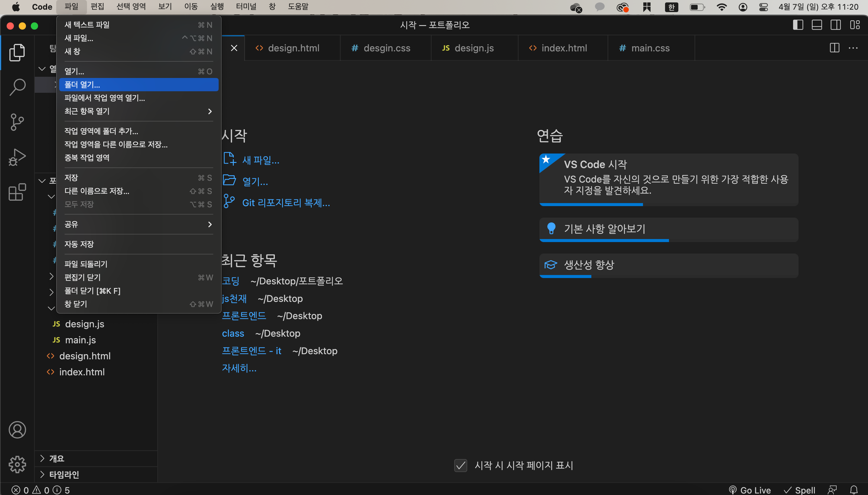This screenshot has height=495, width=868.
Task: Click the Wi-Fi icon in menu bar
Action: point(722,7)
